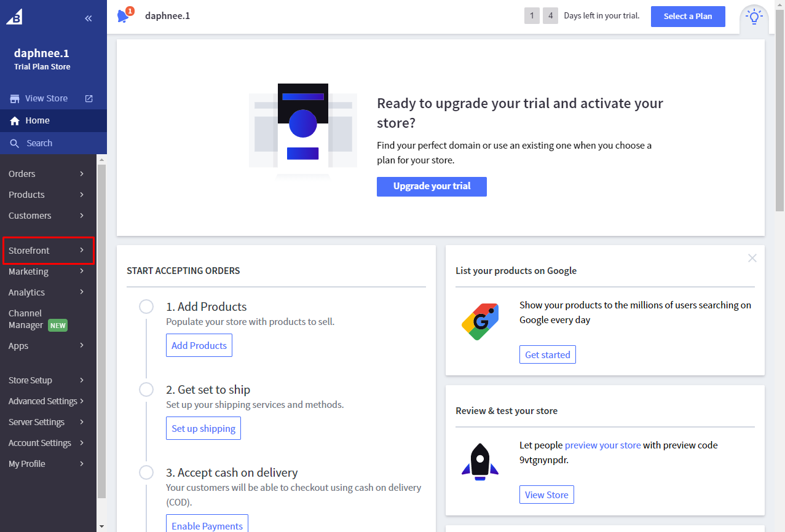Viewport: 785px width, 532px height.
Task: Collapse the sidebar with double-chevron icon
Action: tap(89, 18)
